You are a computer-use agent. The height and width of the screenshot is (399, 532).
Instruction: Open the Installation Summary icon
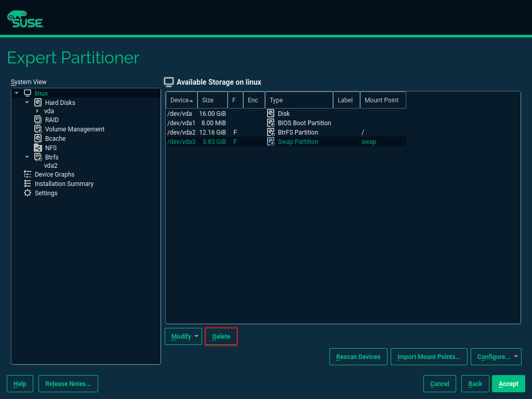(27, 183)
